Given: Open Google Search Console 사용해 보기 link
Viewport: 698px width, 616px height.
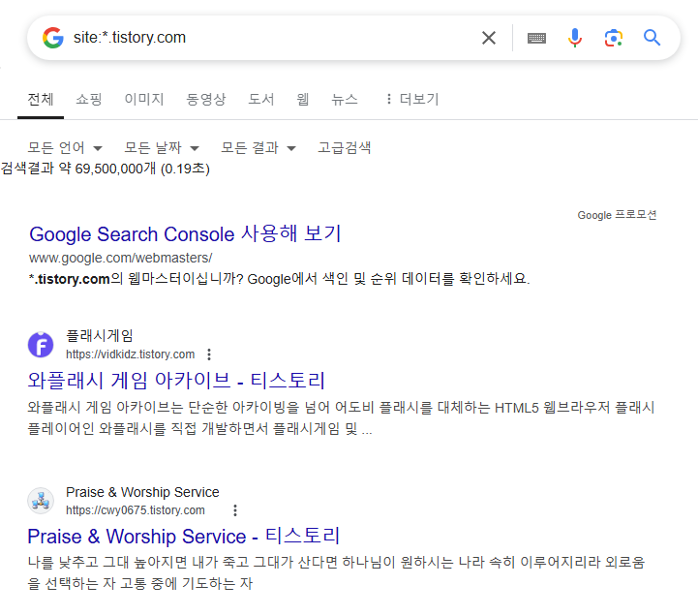Looking at the screenshot, I should pyautogui.click(x=185, y=233).
